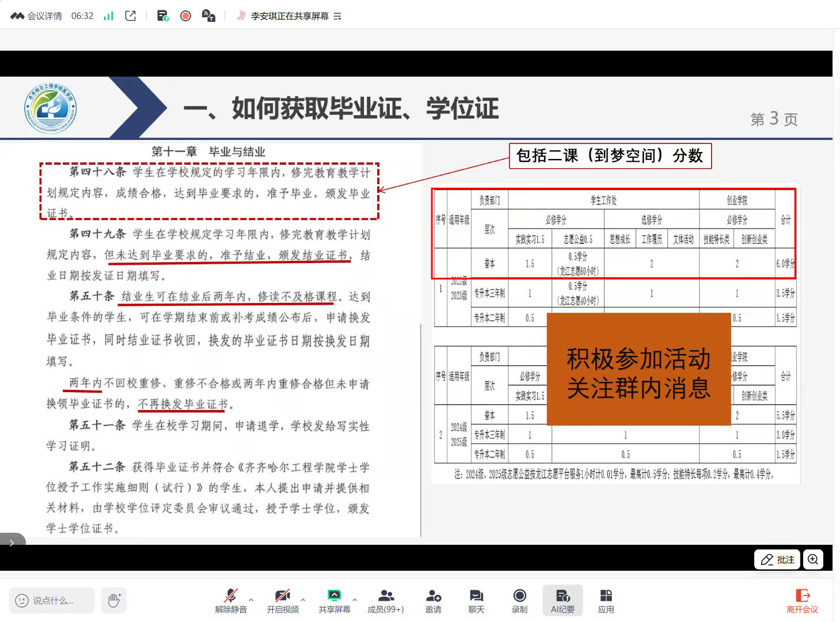Click the 批注 annotate button
This screenshot has width=840, height=622.
coord(777,559)
